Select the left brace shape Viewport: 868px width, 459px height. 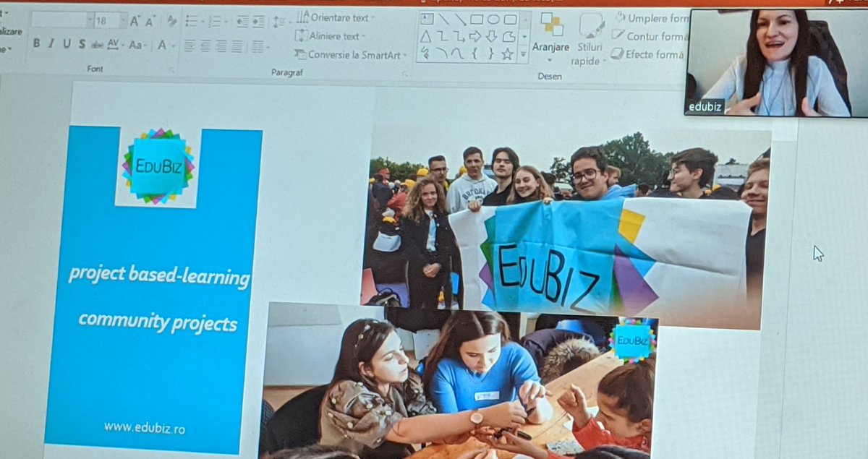tap(475, 53)
